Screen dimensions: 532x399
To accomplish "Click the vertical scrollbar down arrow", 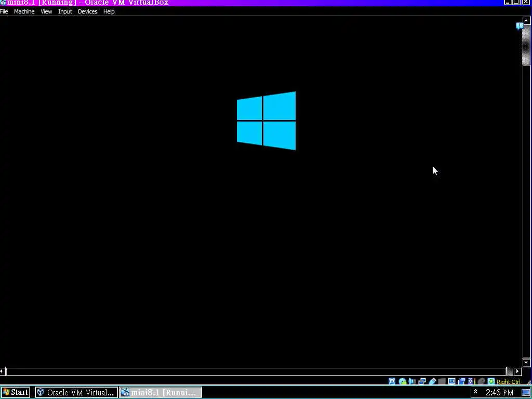I will coord(526,363).
